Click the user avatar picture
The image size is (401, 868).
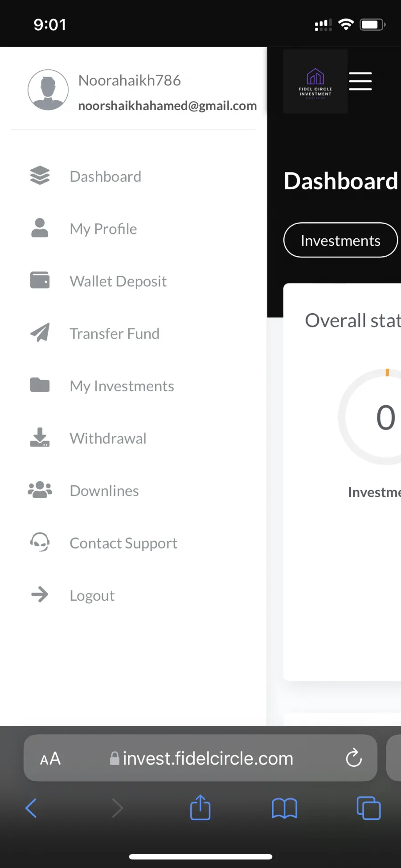point(48,90)
